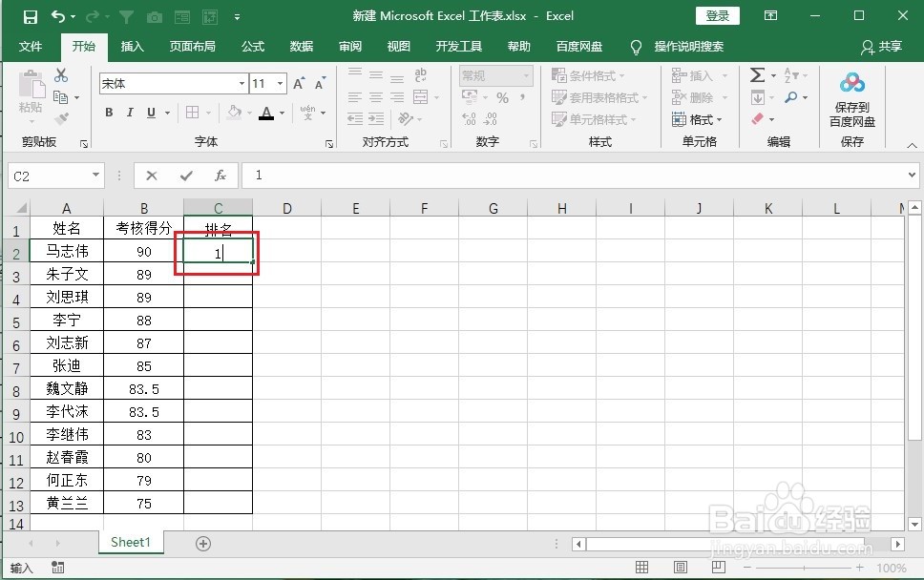The height and width of the screenshot is (580, 924).
Task: Toggle Underline formatting
Action: tap(151, 112)
